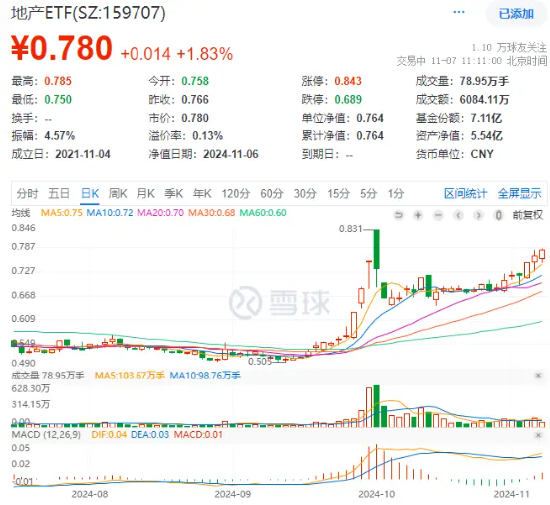Select the 季K chart tab
Image resolution: width=550 pixels, height=505 pixels.
pos(174,193)
